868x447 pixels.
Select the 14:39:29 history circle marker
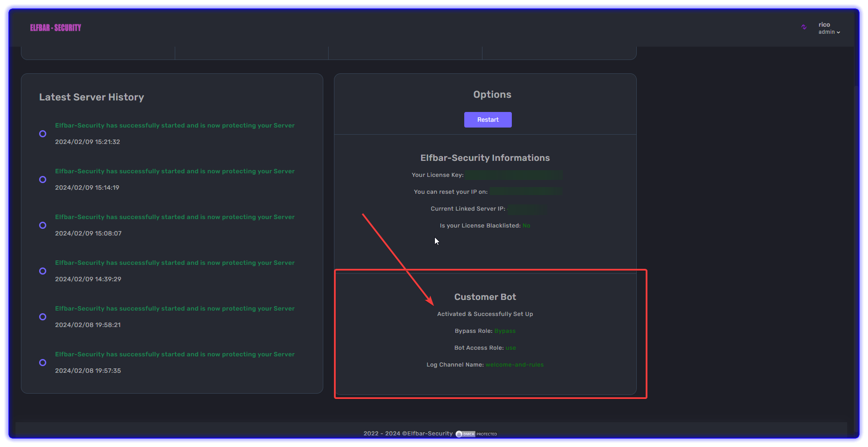[43, 271]
